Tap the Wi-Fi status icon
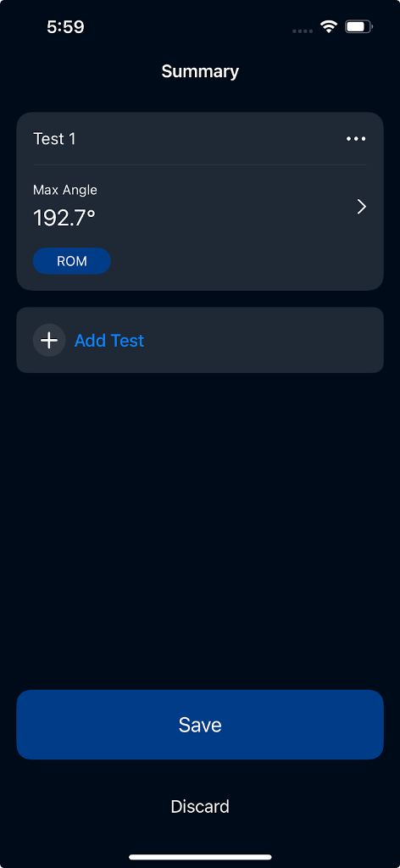 point(329,26)
